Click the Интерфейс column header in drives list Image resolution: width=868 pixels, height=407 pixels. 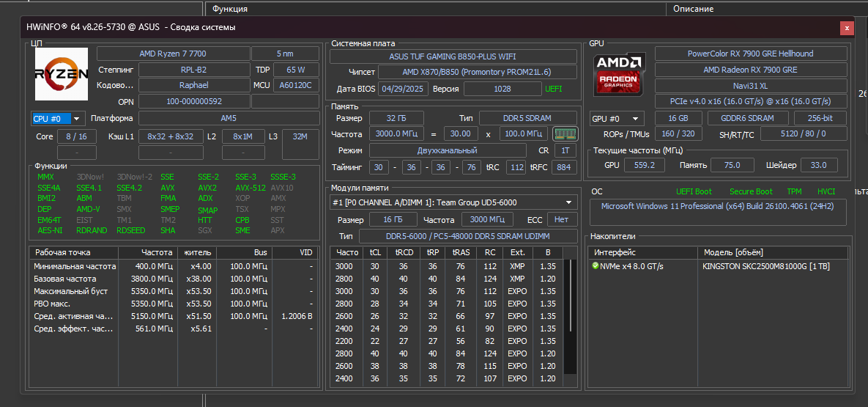(x=642, y=252)
